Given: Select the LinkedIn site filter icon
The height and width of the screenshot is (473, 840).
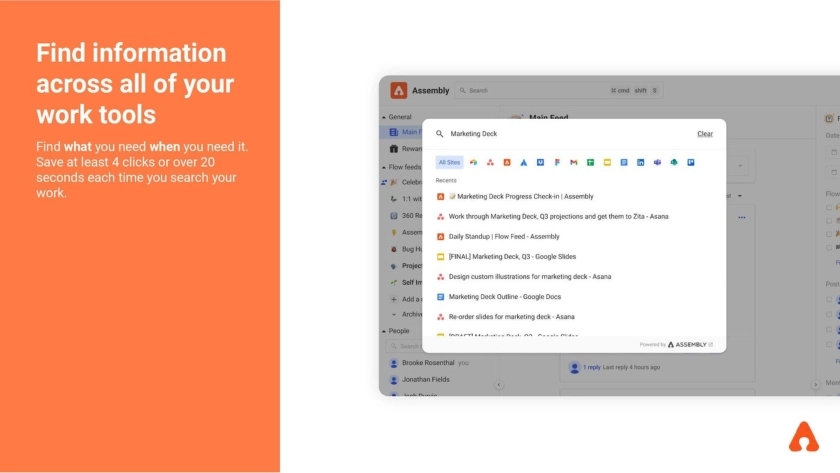Looking at the screenshot, I should tap(641, 162).
